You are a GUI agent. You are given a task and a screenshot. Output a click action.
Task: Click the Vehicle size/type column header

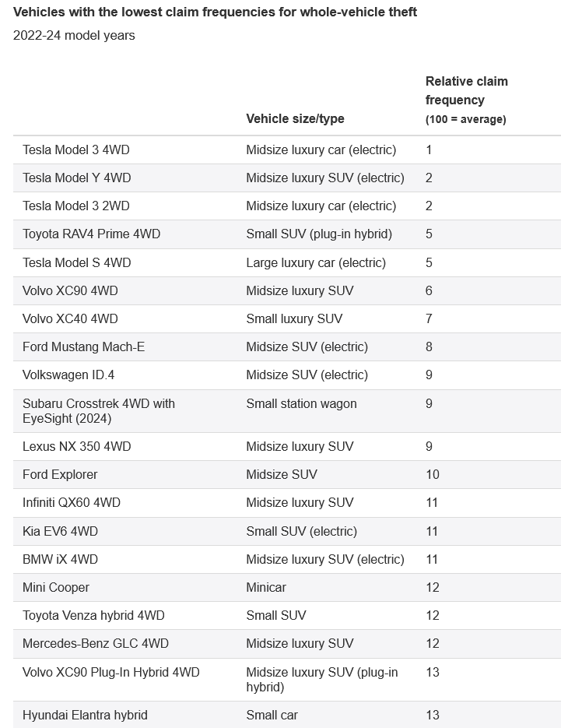(x=295, y=118)
